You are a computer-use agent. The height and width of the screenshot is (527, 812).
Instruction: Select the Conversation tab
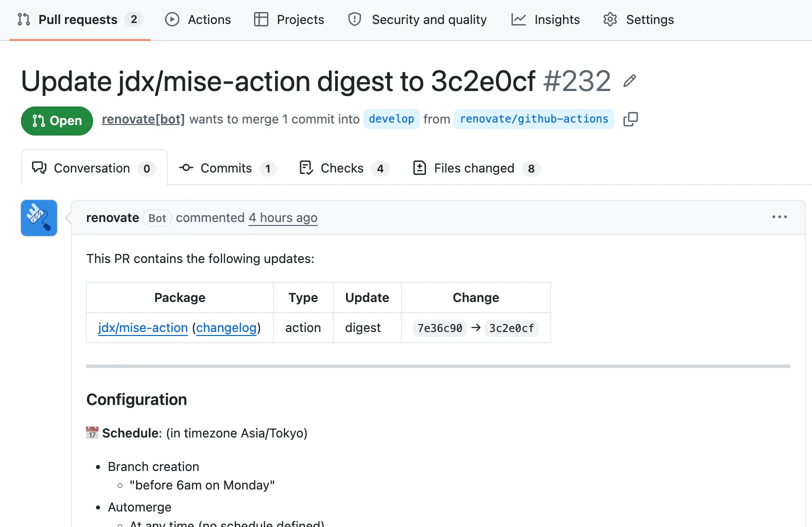click(x=94, y=168)
